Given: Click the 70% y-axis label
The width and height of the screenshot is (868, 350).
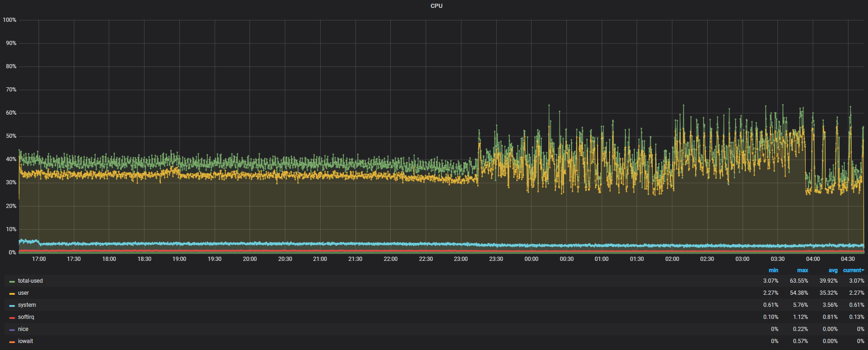Looking at the screenshot, I should pos(11,90).
